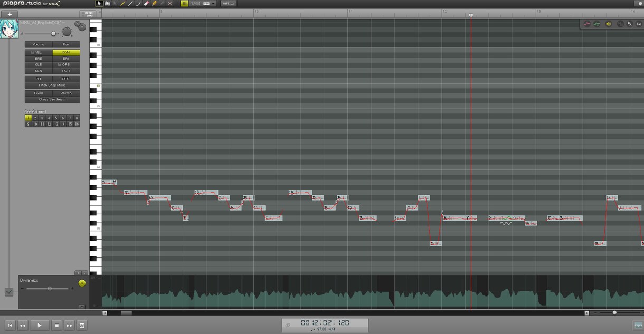Screen dimensions: 644x334
Task: Add a new track with plus button
Action: pos(9,14)
